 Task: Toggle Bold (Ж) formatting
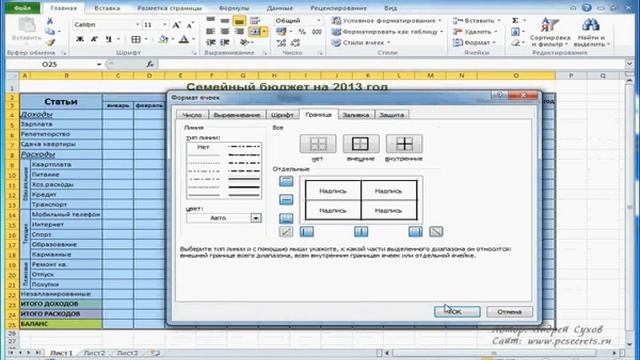click(x=80, y=40)
